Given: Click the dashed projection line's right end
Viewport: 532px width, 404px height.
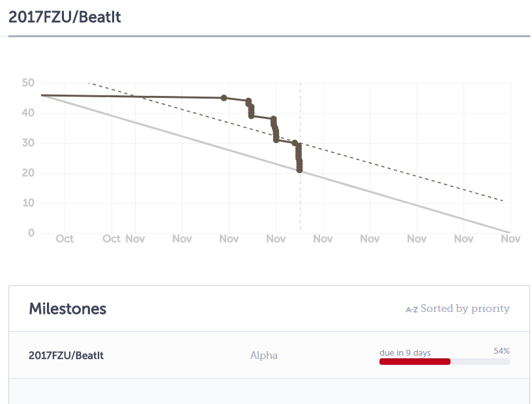Looking at the screenshot, I should pos(501,200).
